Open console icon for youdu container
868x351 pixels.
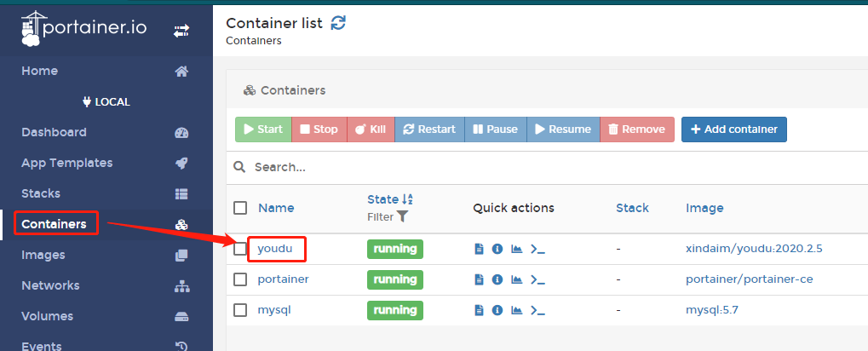pos(537,249)
